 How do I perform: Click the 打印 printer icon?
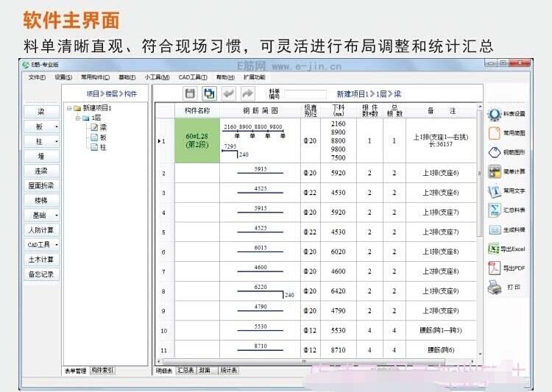tap(494, 287)
